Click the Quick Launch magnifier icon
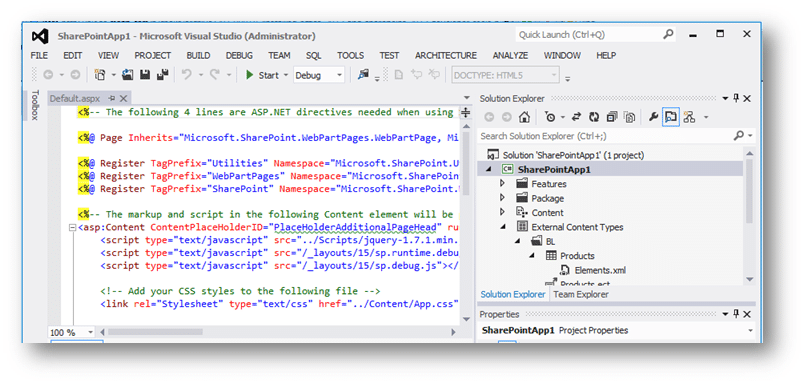Viewport: 805px width, 385px height. click(x=668, y=34)
